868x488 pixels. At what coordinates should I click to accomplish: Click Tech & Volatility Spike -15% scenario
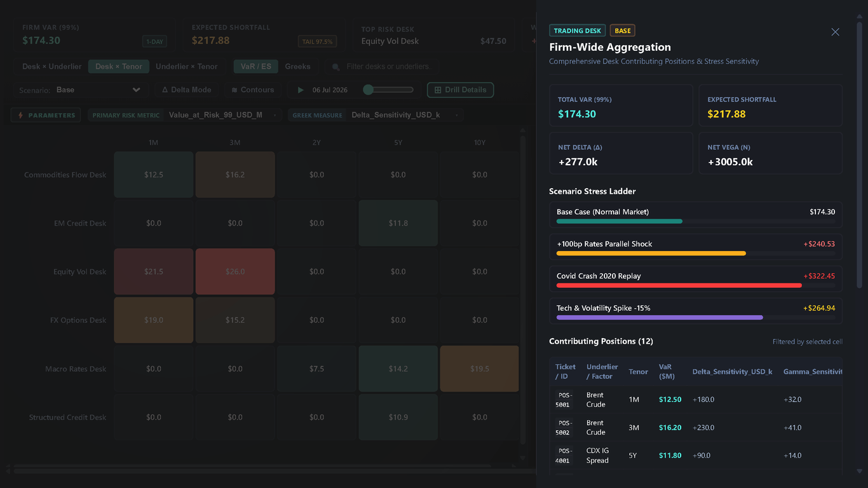[x=696, y=311]
